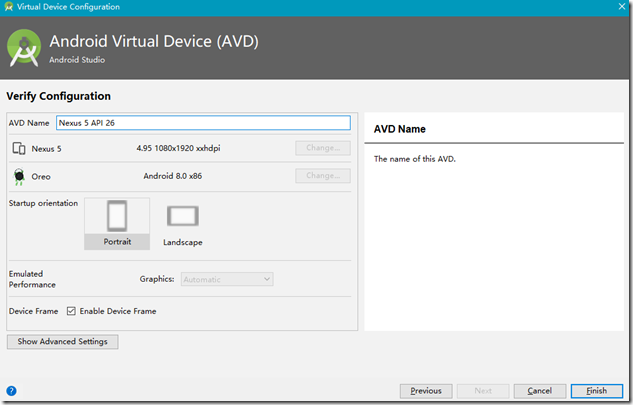This screenshot has height=405, width=633.
Task: Select Landscape startup orientation
Action: tap(183, 225)
